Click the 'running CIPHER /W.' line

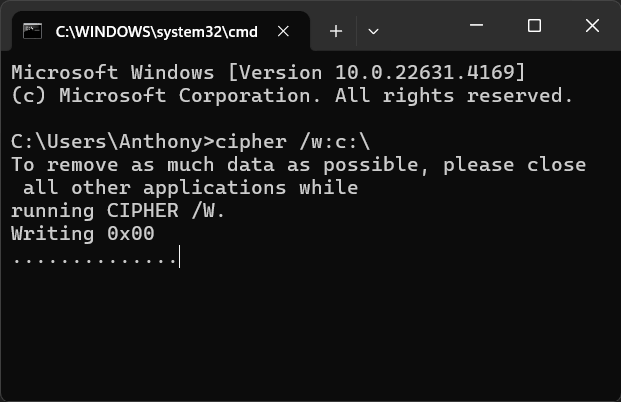118,211
